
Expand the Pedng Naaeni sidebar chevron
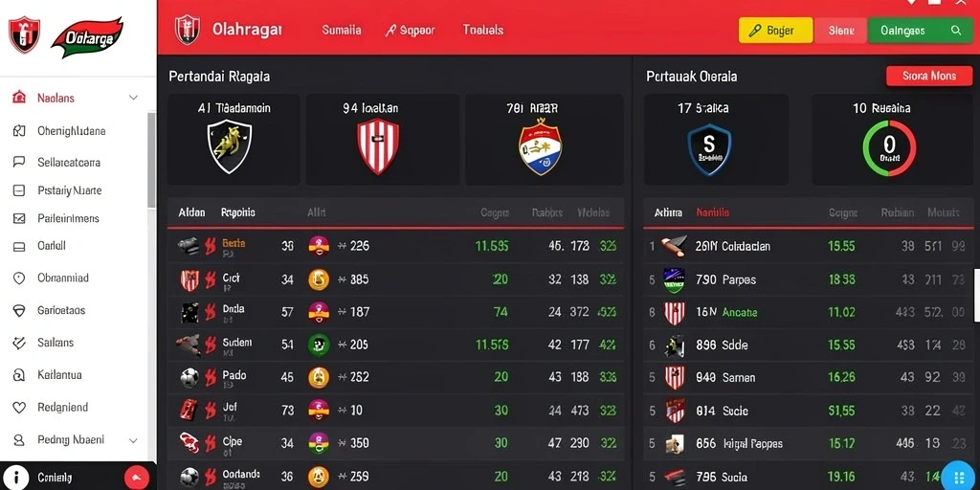pyautogui.click(x=133, y=440)
